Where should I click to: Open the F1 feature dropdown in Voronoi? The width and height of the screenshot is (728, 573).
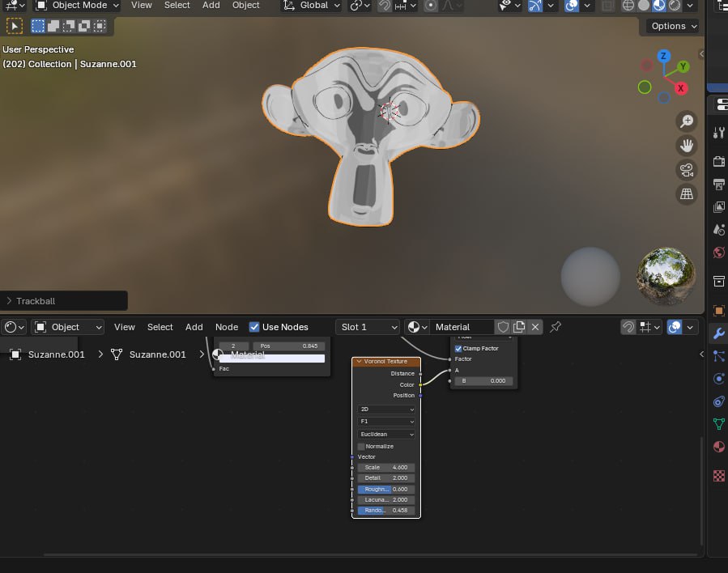point(386,422)
